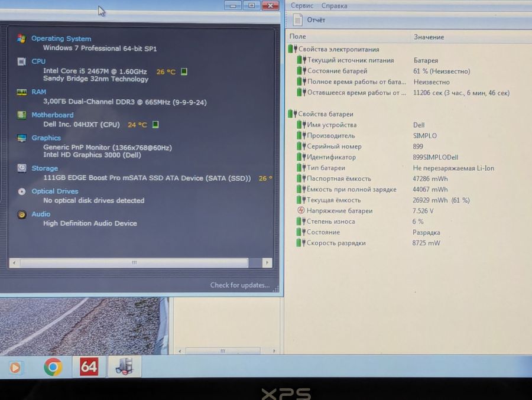The height and width of the screenshot is (400, 532).
Task: Open the CPU section heading
Action: click(38, 61)
